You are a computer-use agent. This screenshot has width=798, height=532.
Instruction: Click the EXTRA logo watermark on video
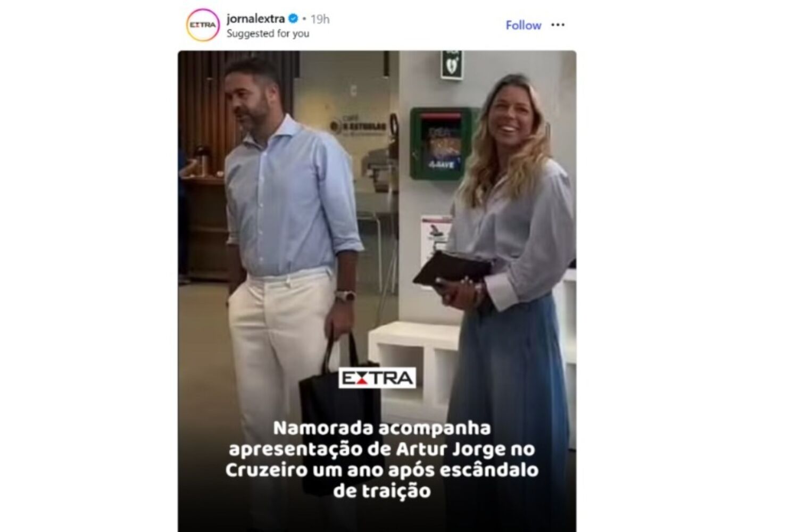tap(377, 378)
